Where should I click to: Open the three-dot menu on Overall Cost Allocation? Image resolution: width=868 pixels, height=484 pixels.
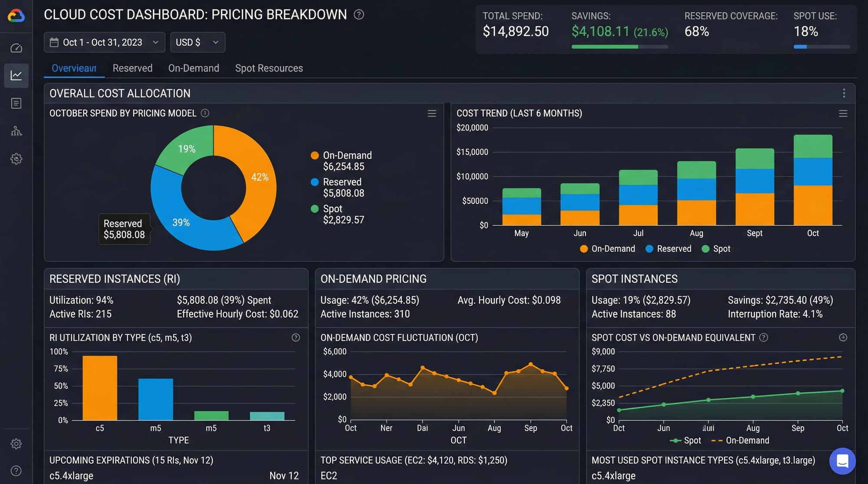pyautogui.click(x=844, y=93)
